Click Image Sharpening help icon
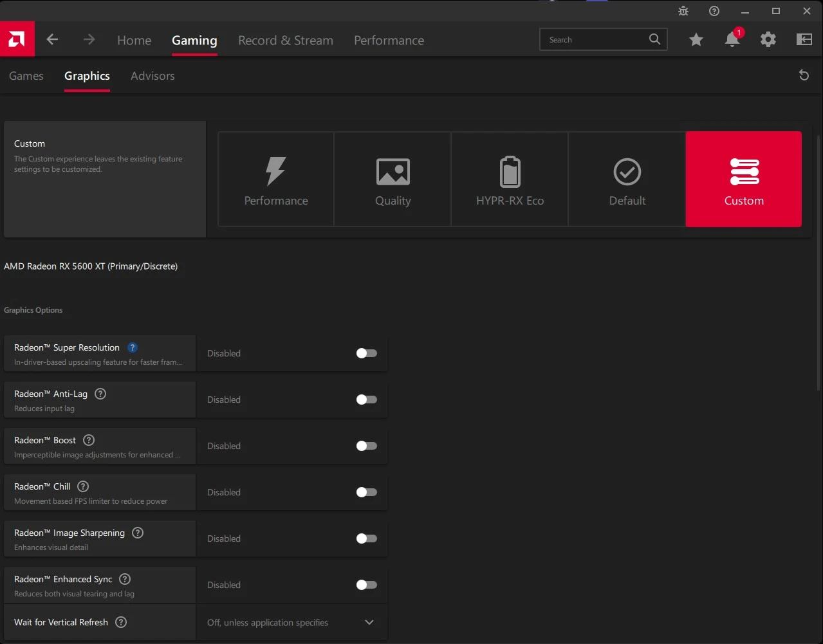 [138, 533]
